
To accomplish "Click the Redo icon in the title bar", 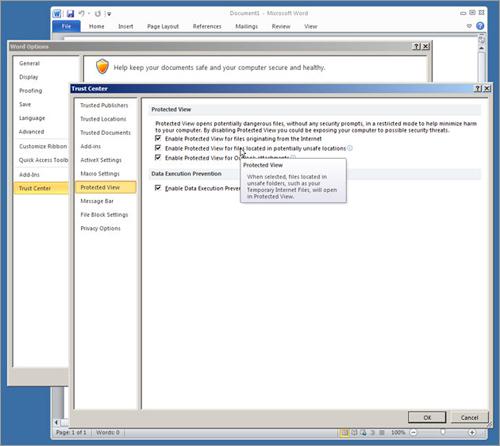I will click(x=98, y=14).
